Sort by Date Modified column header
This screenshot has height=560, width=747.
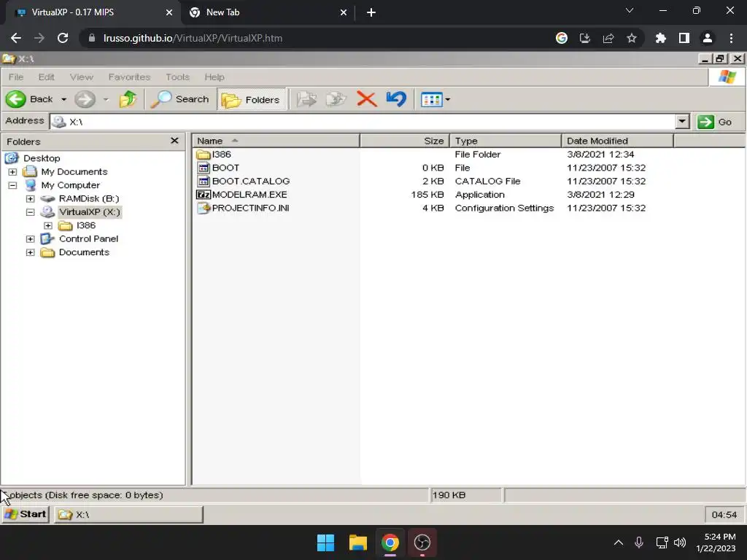[x=617, y=141]
